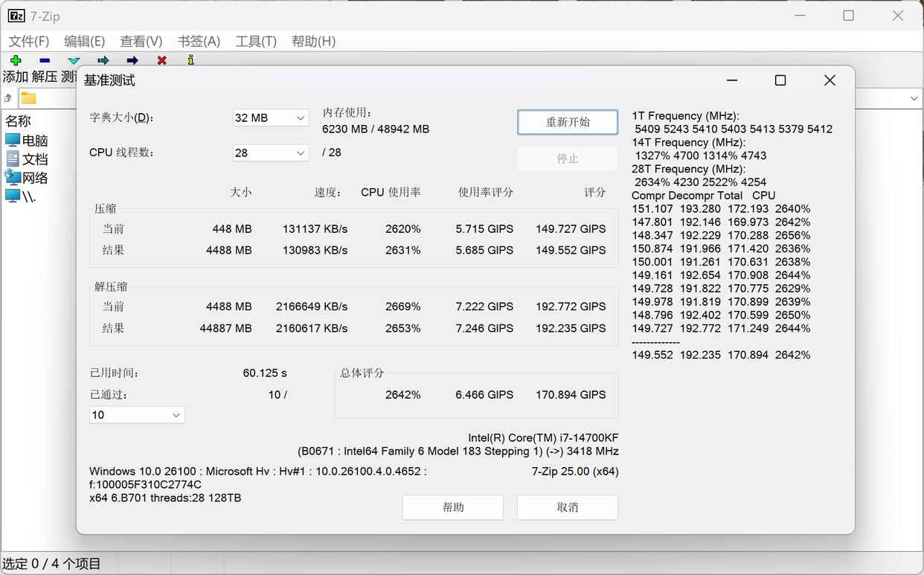Screen dimensions: 924x575
Task: Close the 基准测试 benchmark dialog
Action: 830,80
